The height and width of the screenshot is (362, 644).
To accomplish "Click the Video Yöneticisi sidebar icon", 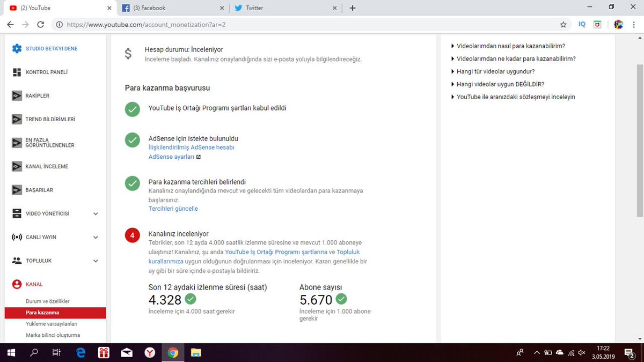I will click(17, 213).
